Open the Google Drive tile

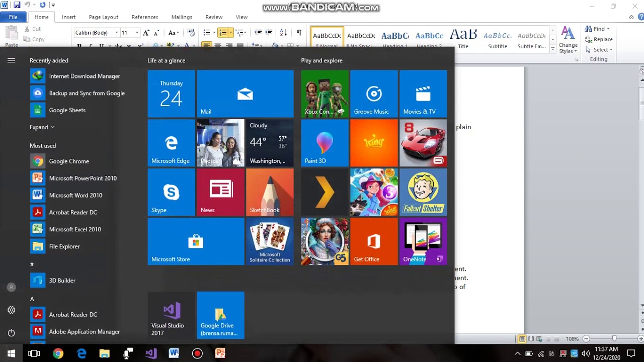tap(220, 315)
